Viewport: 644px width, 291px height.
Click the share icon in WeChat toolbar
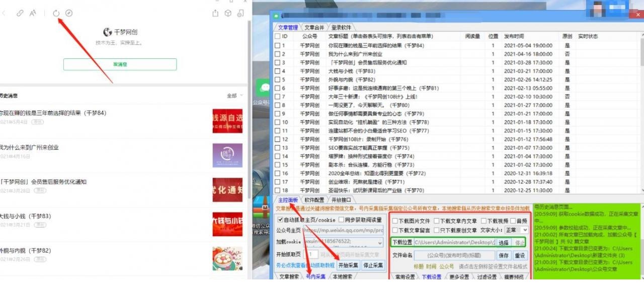pyautogui.click(x=215, y=13)
